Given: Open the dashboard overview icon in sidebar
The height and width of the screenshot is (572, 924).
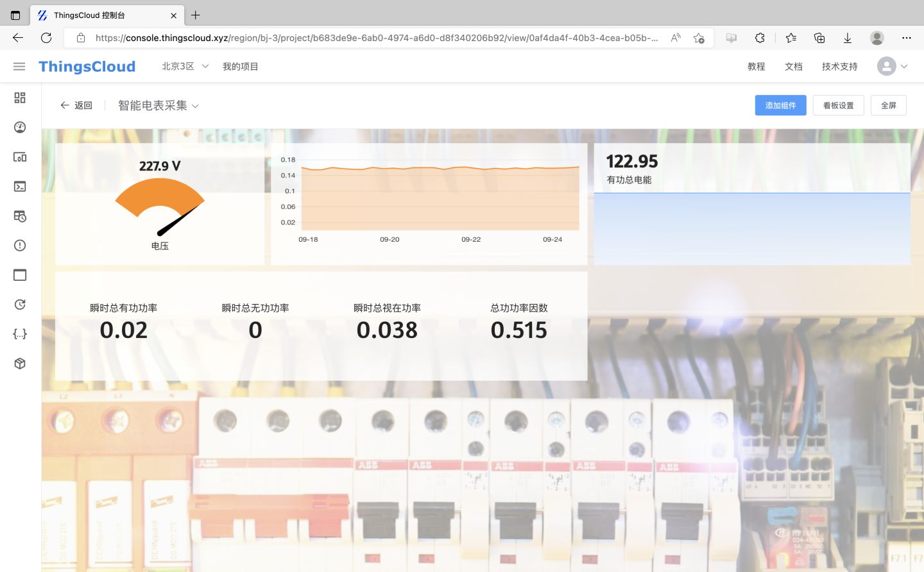Looking at the screenshot, I should pos(19,97).
